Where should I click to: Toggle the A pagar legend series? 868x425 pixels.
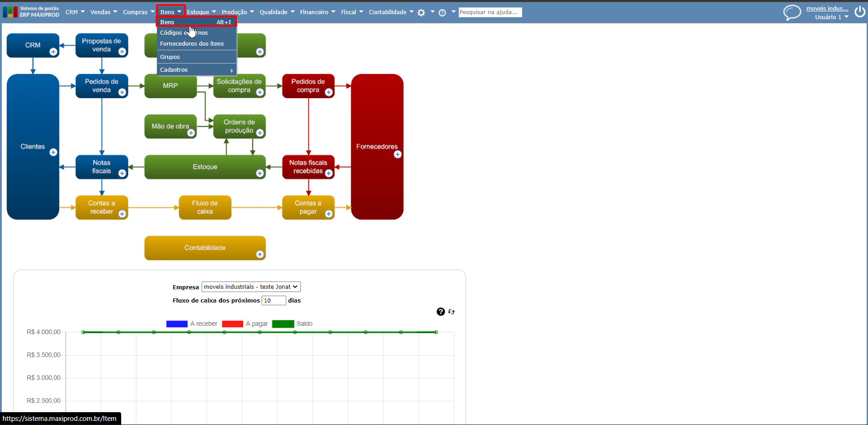point(245,324)
